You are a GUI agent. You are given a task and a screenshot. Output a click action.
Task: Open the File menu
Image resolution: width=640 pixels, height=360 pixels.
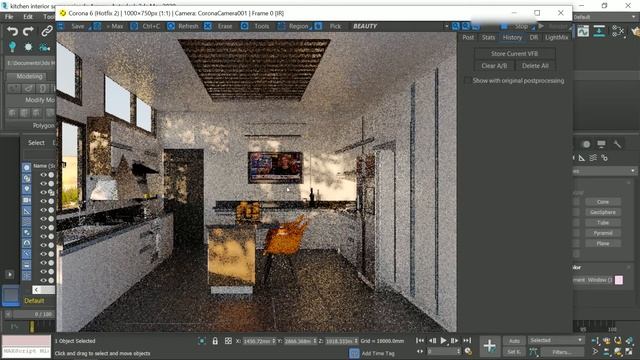[9, 17]
